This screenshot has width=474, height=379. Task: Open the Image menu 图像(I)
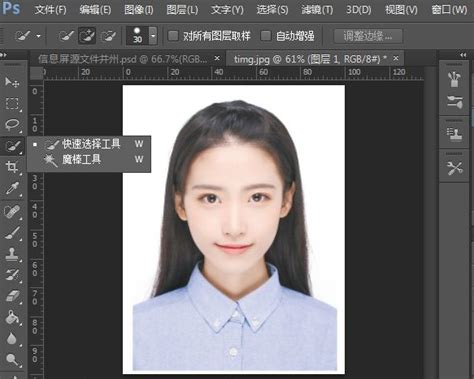click(x=139, y=10)
